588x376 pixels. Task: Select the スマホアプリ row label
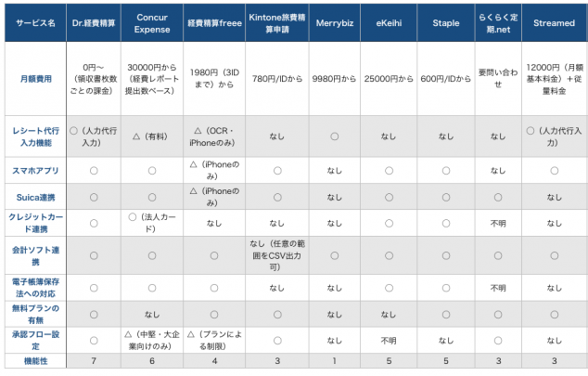(35, 171)
